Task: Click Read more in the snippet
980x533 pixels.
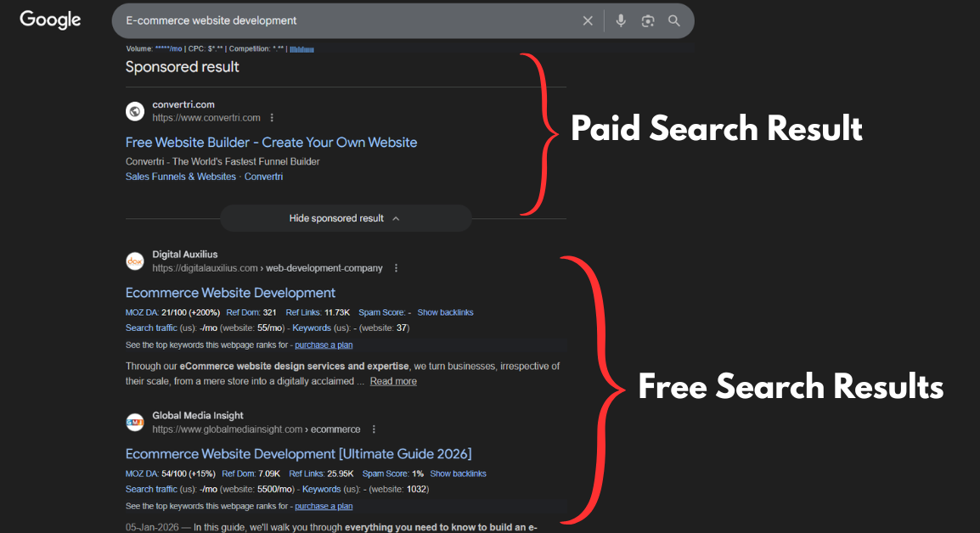Action: coord(392,381)
